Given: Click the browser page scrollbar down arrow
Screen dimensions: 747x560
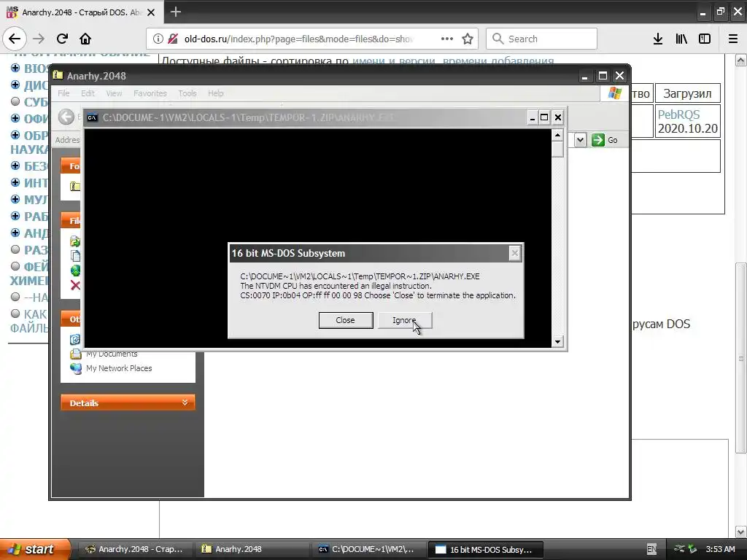Looking at the screenshot, I should pos(741,532).
